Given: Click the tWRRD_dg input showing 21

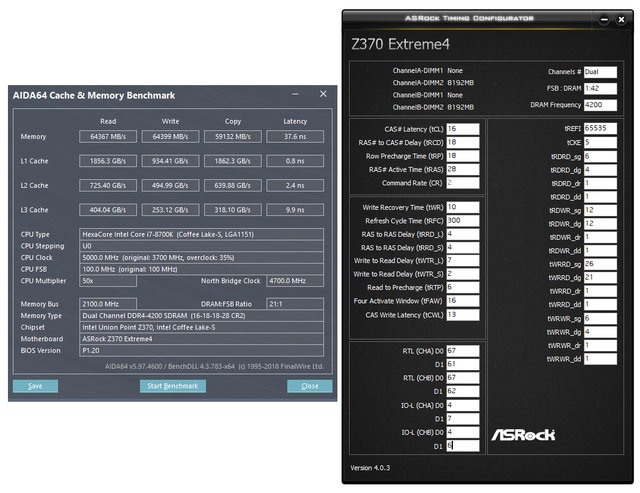Looking at the screenshot, I should click(x=600, y=278).
